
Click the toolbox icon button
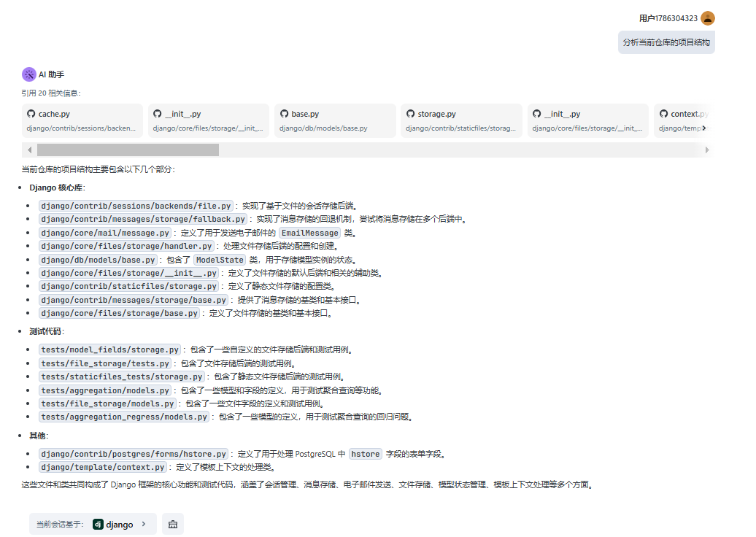click(173, 524)
